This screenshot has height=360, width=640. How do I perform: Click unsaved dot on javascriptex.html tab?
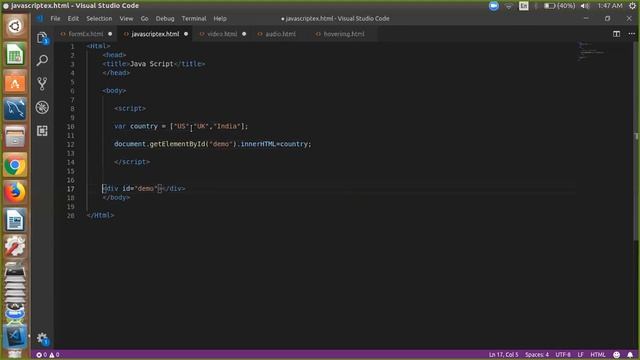pyautogui.click(x=186, y=34)
